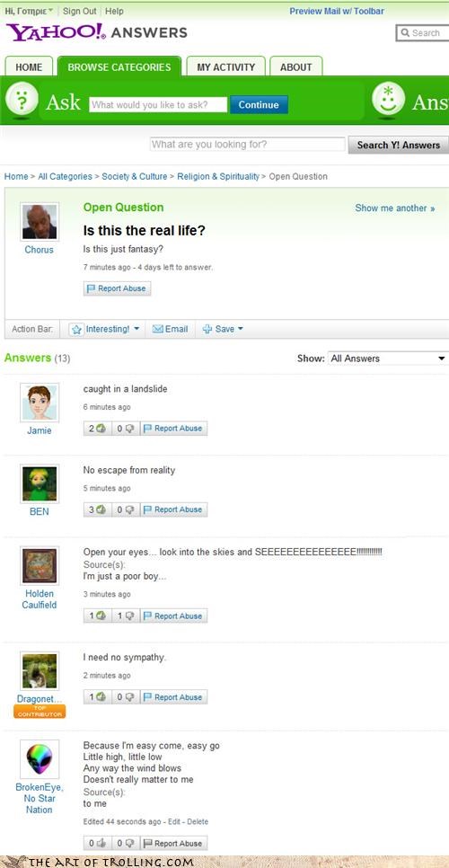
Task: Thumbs up Holden Caulfield's answer
Action: (x=97, y=616)
